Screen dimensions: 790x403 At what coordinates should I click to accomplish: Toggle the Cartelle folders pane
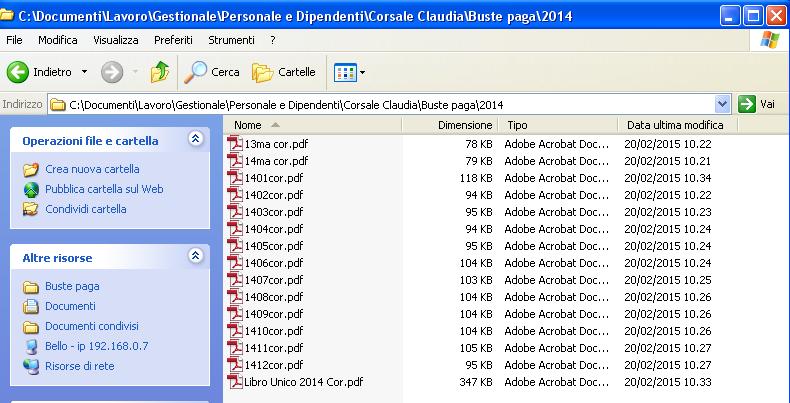(x=284, y=72)
